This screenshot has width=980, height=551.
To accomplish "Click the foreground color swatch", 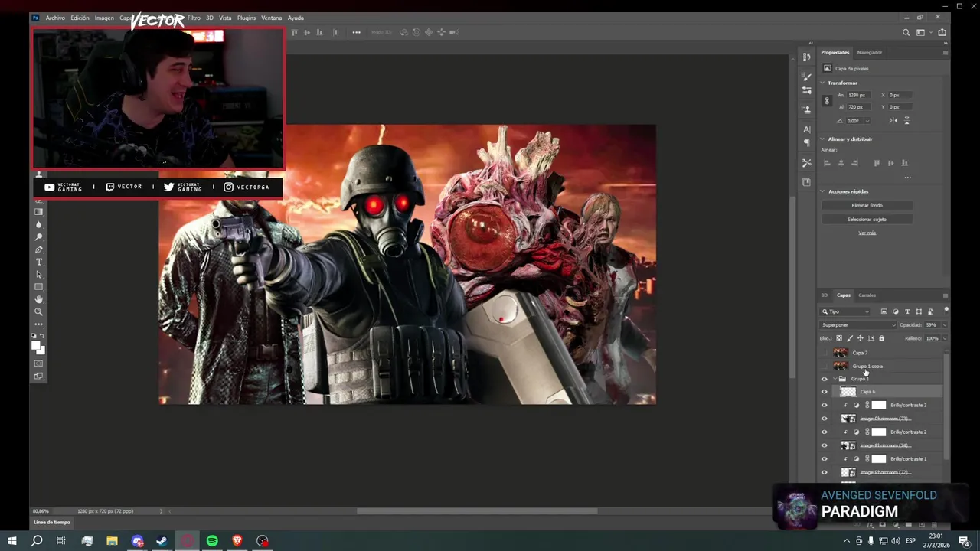I will (36, 346).
